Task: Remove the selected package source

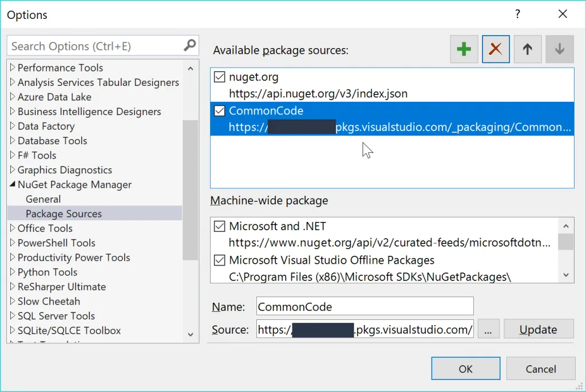Action: [x=496, y=49]
